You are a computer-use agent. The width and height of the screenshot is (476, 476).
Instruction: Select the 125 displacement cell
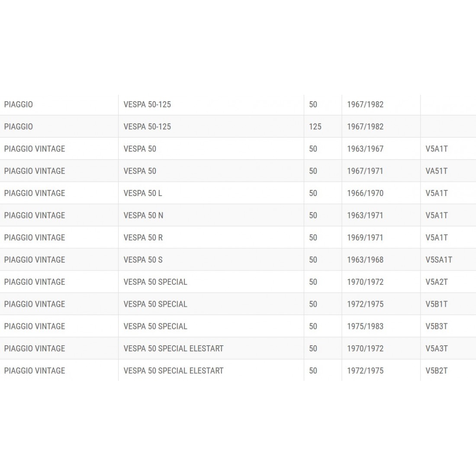pos(315,127)
